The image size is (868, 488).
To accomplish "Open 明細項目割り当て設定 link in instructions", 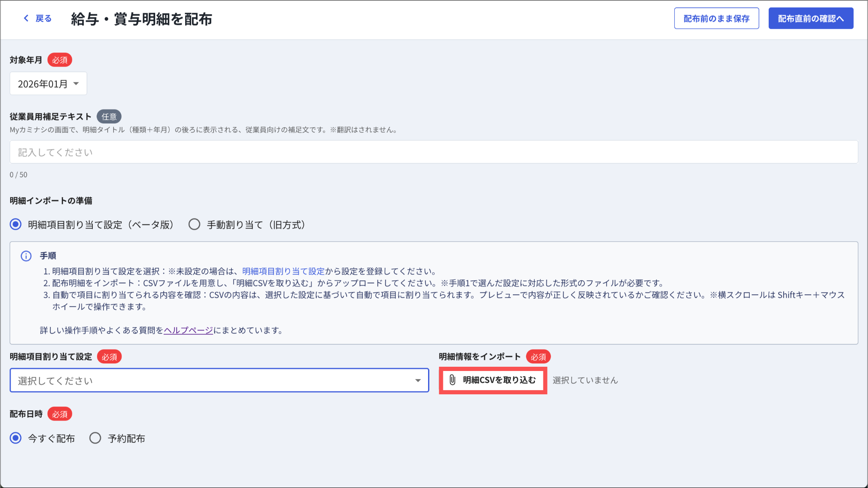I will (283, 271).
